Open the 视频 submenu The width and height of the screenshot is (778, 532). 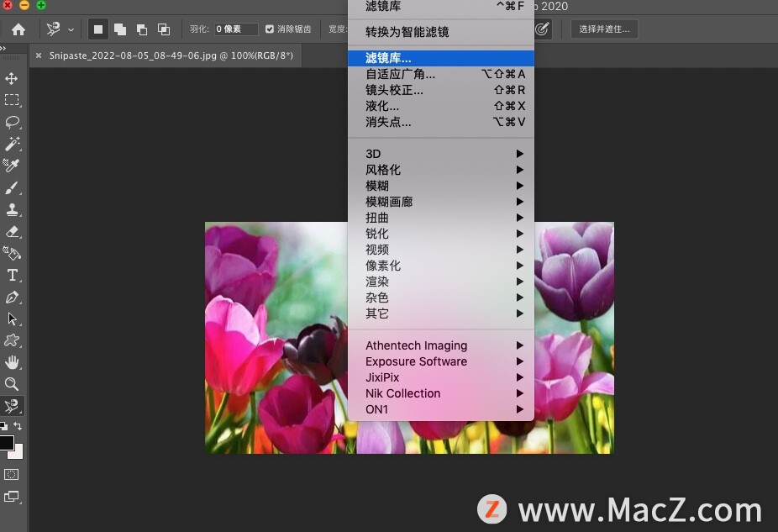coord(441,250)
